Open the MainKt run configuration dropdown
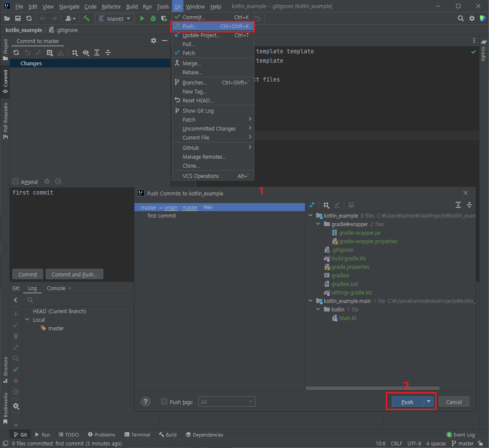The width and height of the screenshot is (489, 448). click(x=114, y=18)
